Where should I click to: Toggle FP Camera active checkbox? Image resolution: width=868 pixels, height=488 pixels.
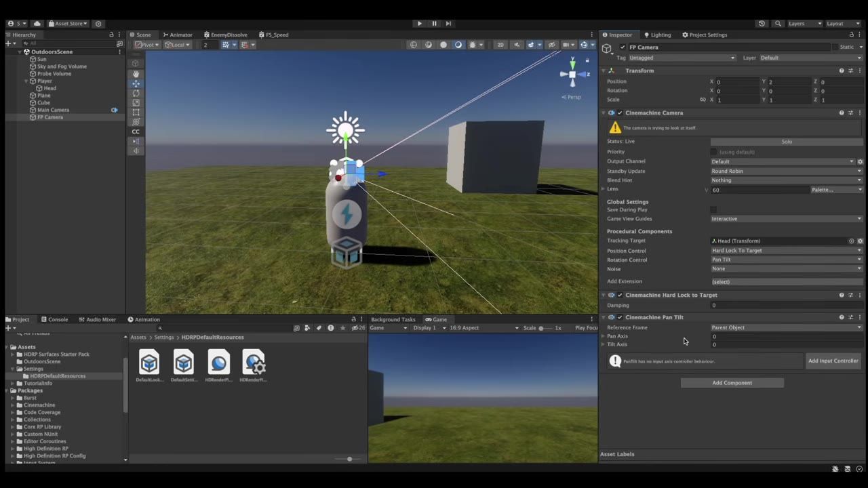(x=623, y=47)
